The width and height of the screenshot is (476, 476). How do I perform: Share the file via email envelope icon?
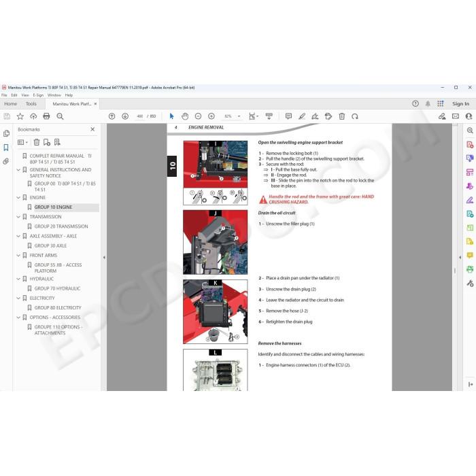pyautogui.click(x=456, y=116)
